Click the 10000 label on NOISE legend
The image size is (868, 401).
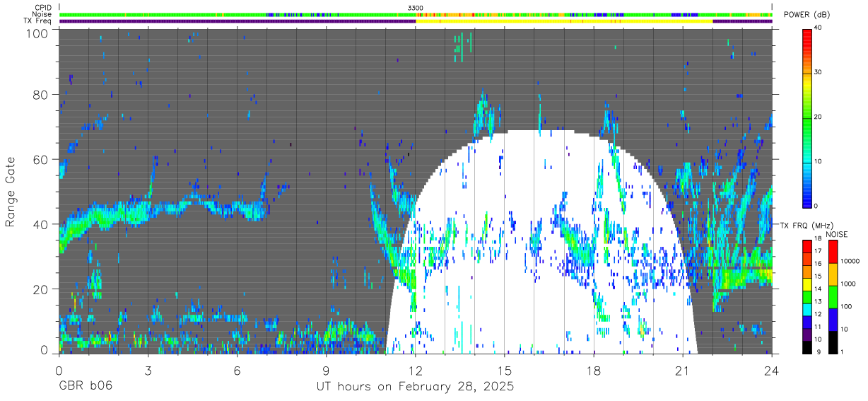click(850, 262)
